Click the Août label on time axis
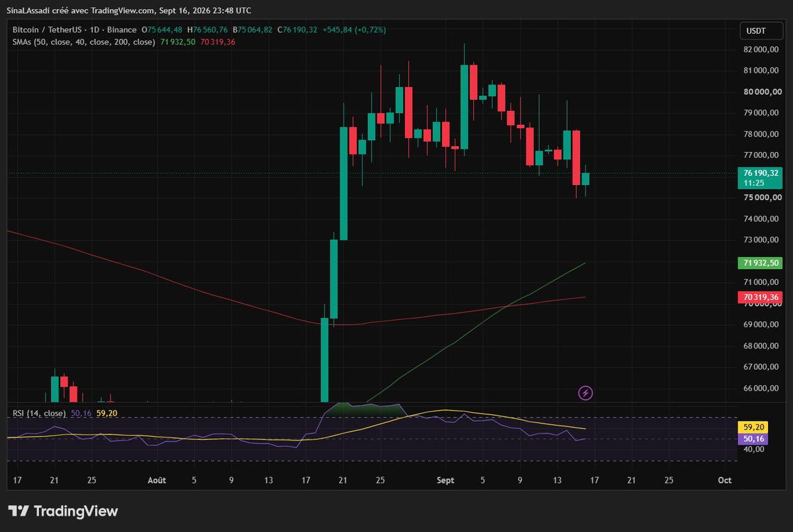Image resolution: width=793 pixels, height=532 pixels. [156, 480]
